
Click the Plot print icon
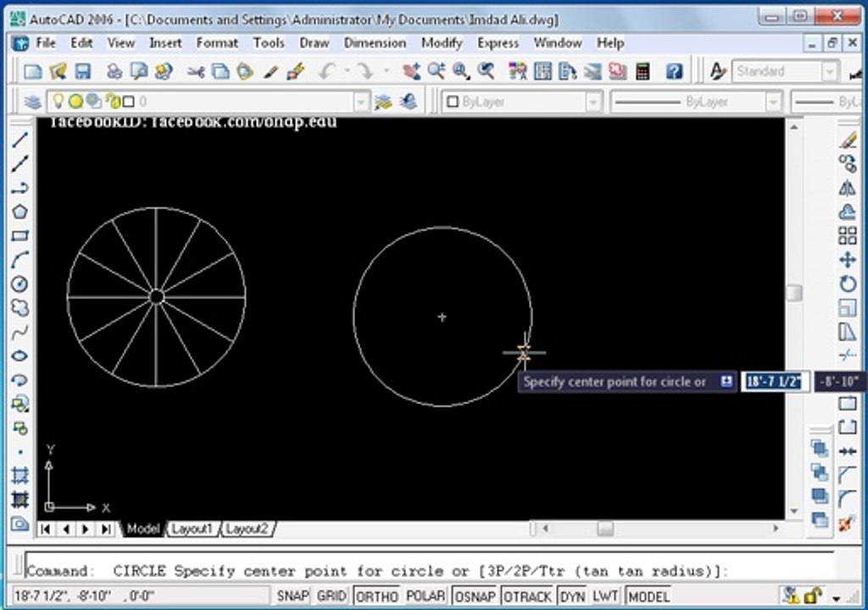pos(114,71)
